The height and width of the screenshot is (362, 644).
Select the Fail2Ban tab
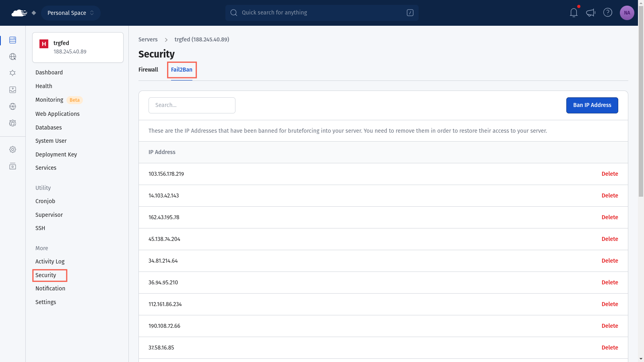(182, 70)
